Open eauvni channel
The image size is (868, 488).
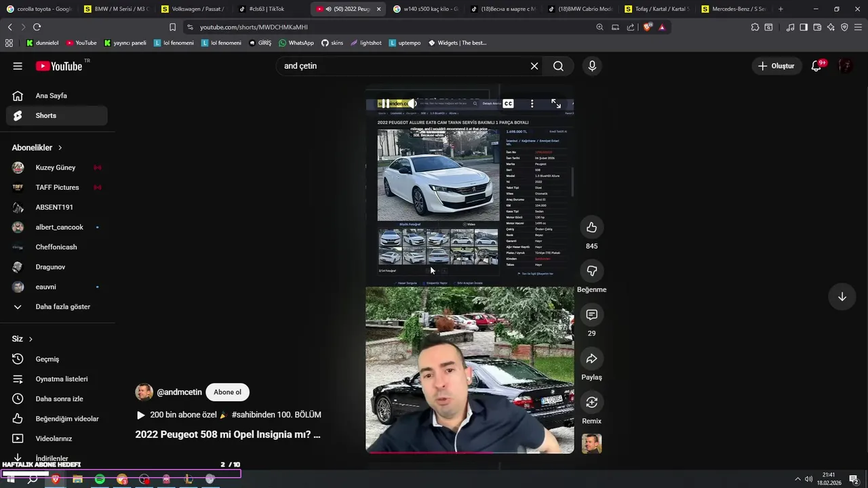pyautogui.click(x=57, y=287)
